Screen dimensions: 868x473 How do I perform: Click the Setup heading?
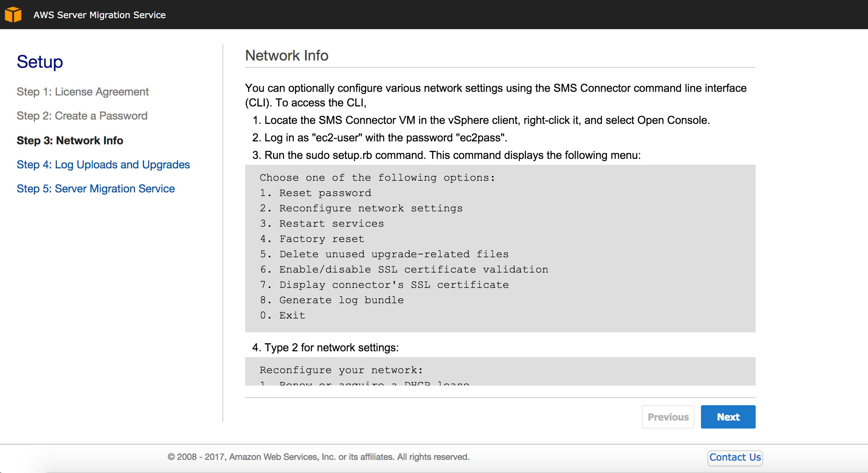coord(39,62)
